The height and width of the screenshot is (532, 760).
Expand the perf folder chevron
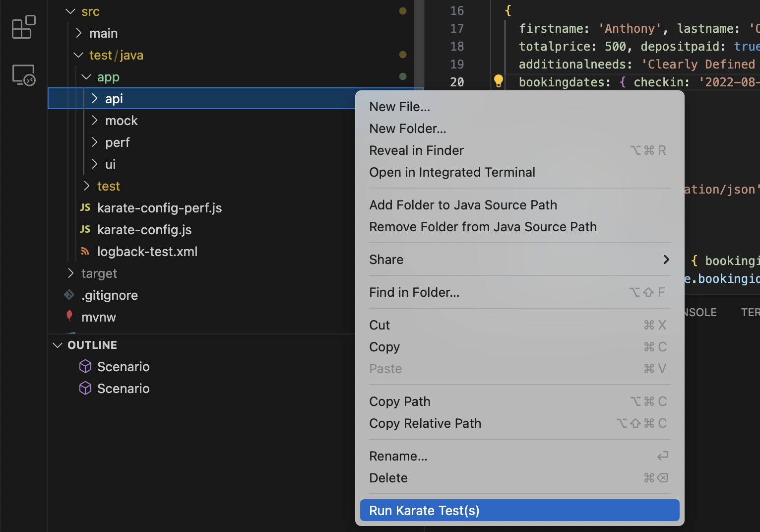94,142
